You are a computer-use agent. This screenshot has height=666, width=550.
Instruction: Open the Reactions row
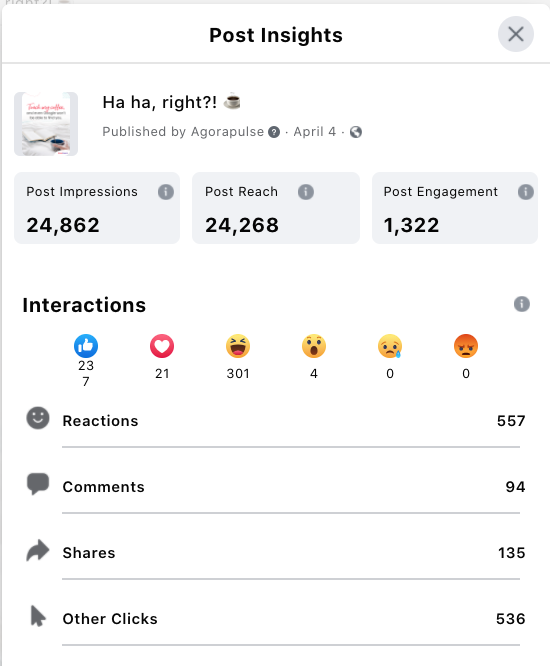click(275, 421)
